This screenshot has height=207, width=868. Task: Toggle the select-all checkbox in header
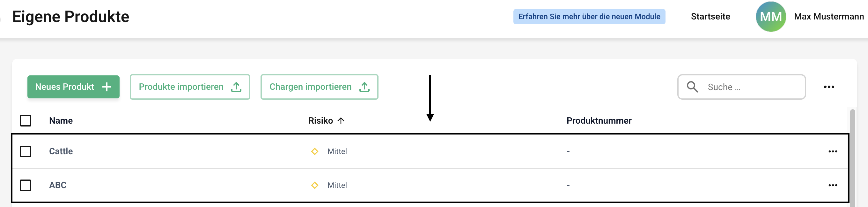[26, 120]
